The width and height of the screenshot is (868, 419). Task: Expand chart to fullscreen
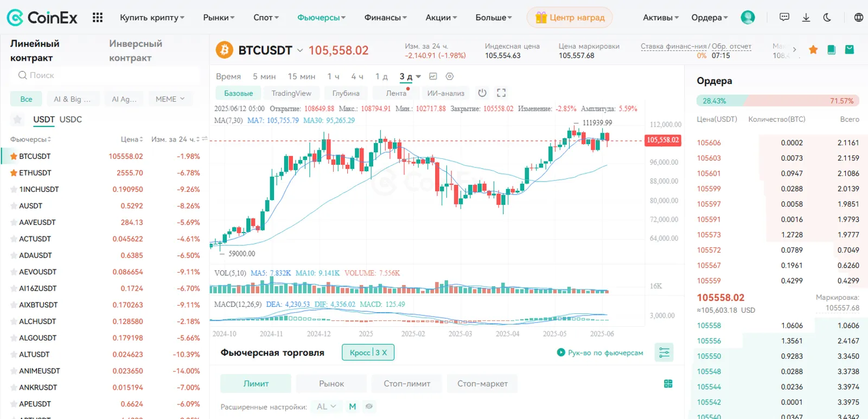(x=501, y=93)
